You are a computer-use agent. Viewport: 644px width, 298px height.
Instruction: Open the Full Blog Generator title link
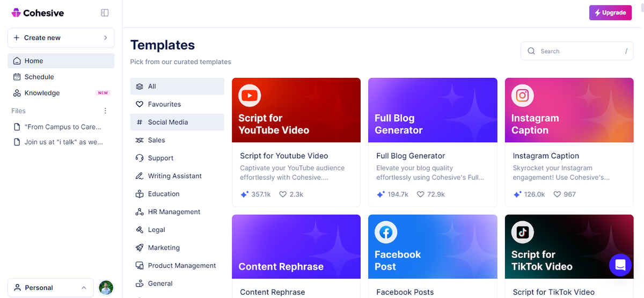411,156
